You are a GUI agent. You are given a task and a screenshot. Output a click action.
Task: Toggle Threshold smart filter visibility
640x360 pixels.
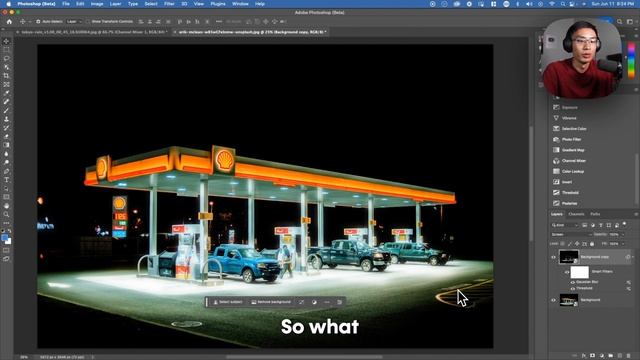573,288
